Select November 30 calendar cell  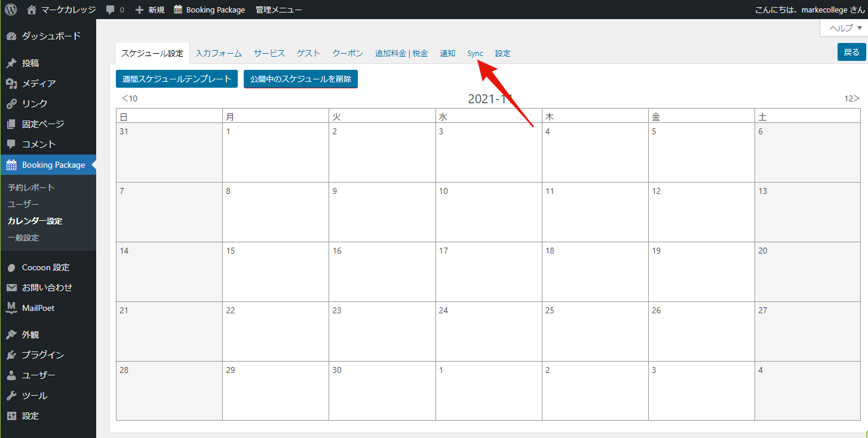(x=382, y=391)
